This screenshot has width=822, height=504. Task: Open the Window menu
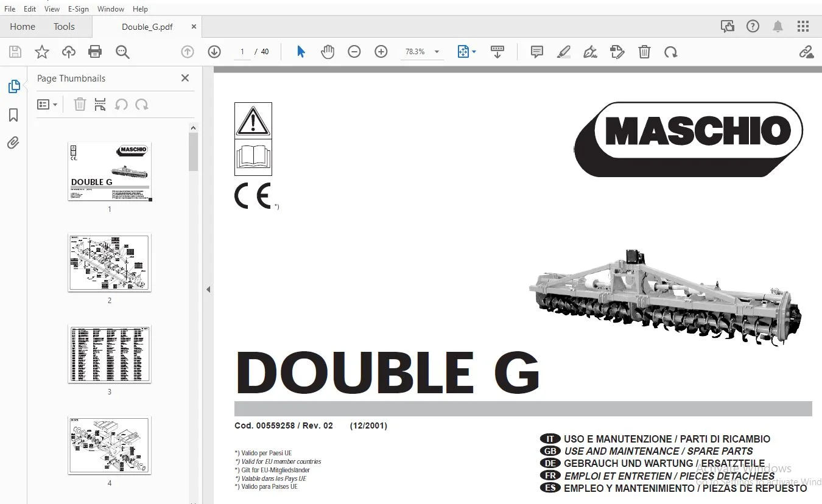coord(111,9)
